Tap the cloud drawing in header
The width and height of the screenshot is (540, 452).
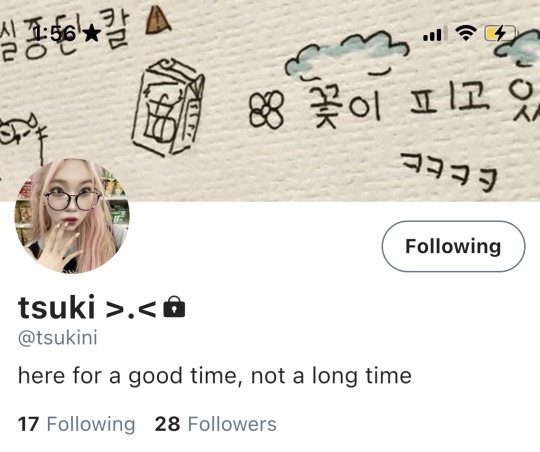346,53
